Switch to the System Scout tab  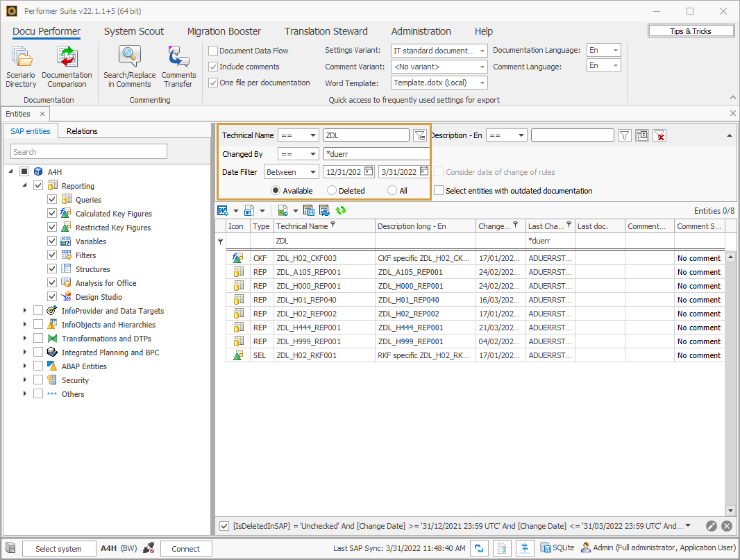coord(133,31)
